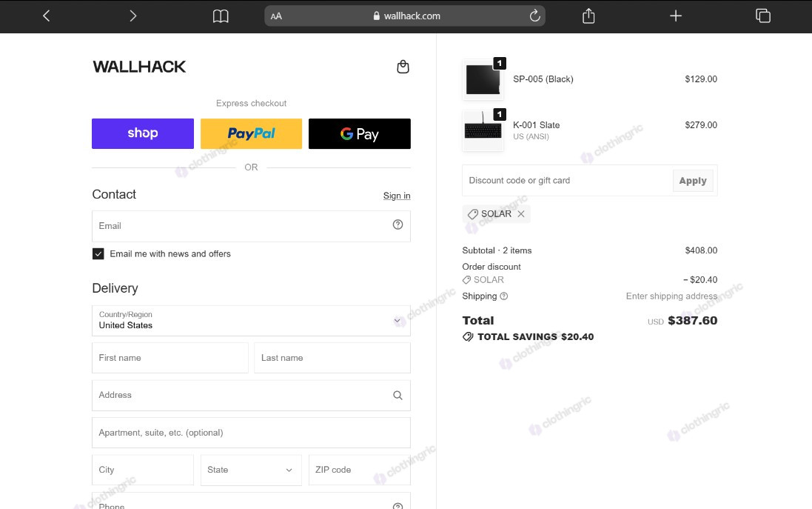Focus the City field
The image size is (812, 509).
(143, 470)
